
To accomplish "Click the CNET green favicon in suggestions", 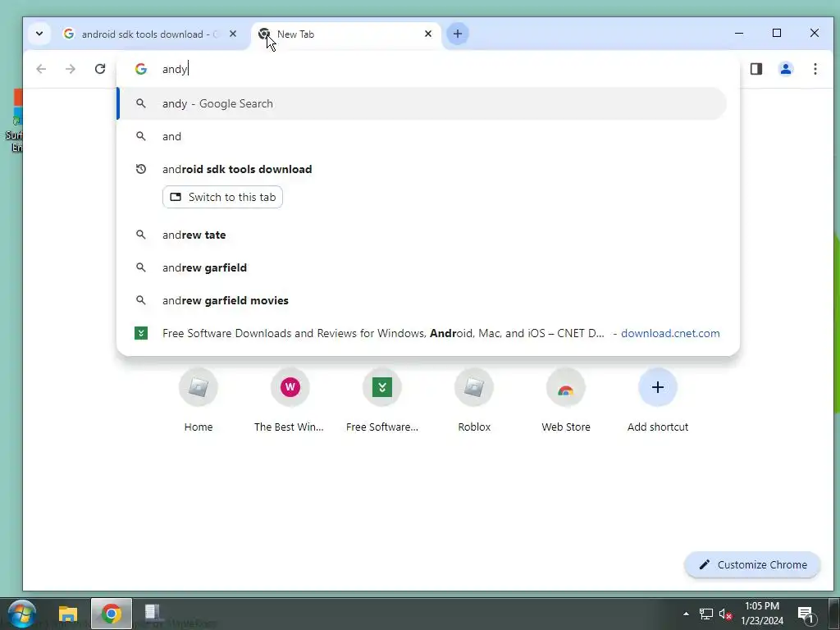I will 141,333.
